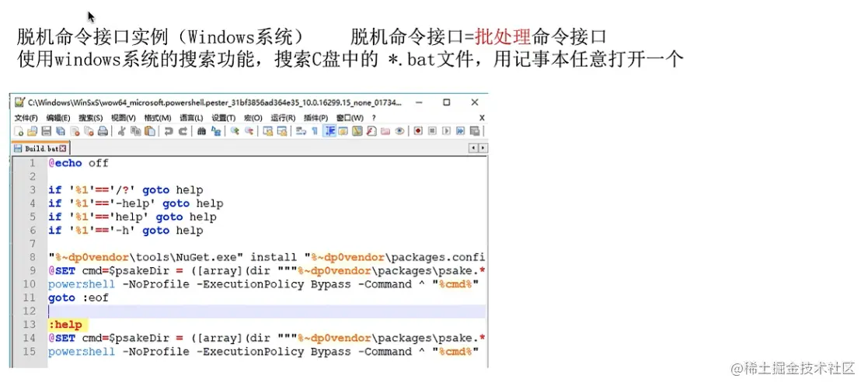Click the tab bar right scroll arrow

(483, 148)
